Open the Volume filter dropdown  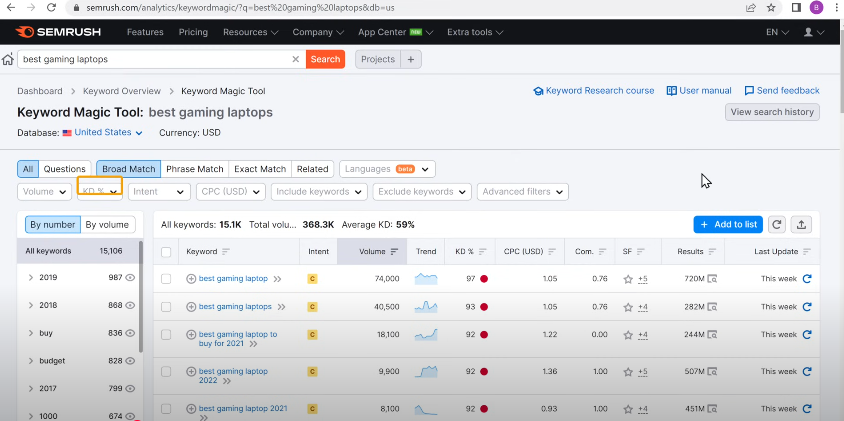tap(44, 192)
